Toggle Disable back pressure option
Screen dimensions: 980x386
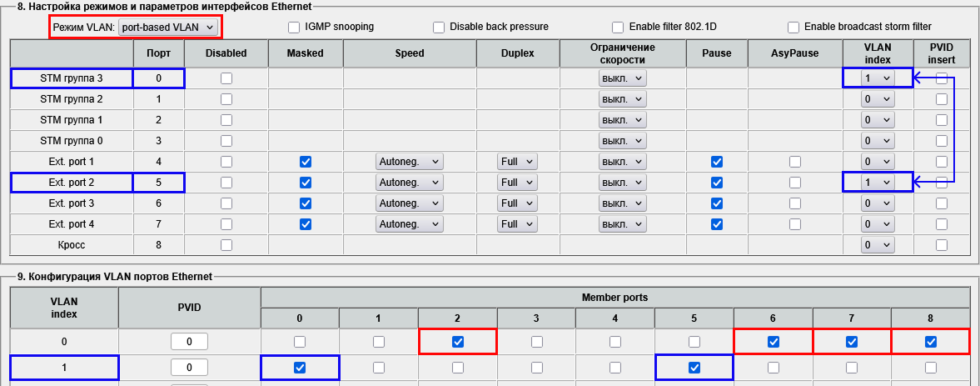[439, 28]
